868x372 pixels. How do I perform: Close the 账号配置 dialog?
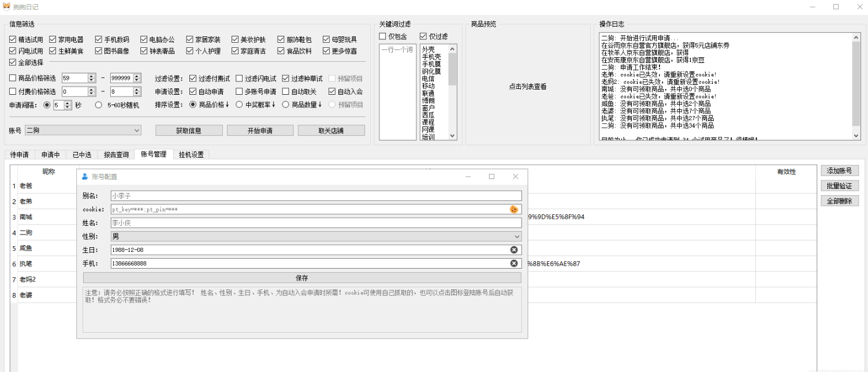click(515, 177)
